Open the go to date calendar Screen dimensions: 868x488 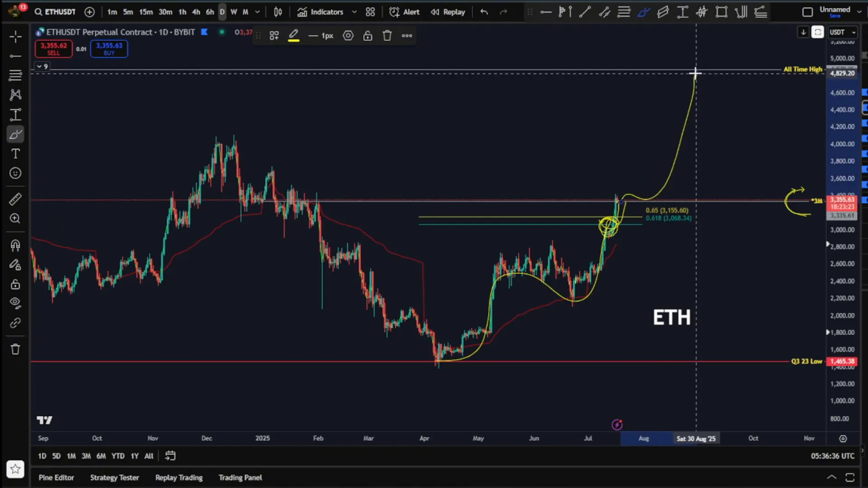170,456
